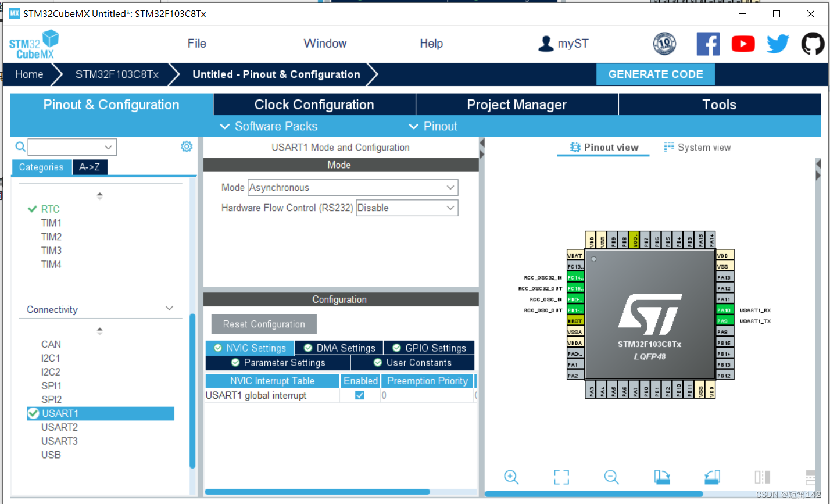
Task: Click the Reset Configuration button
Action: 264,324
